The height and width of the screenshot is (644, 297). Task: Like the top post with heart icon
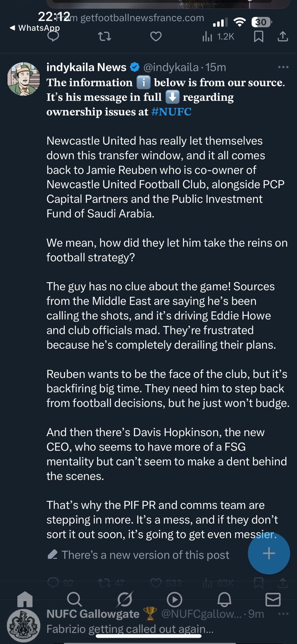(x=156, y=37)
